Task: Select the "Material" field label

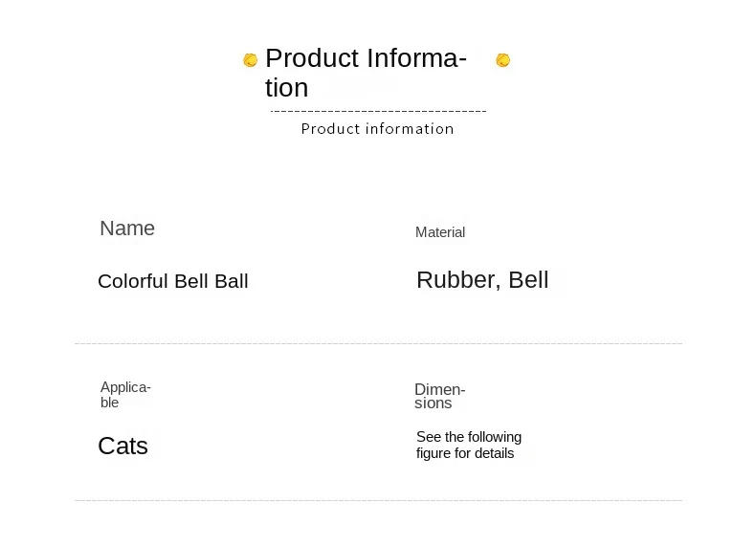Action: (x=440, y=232)
